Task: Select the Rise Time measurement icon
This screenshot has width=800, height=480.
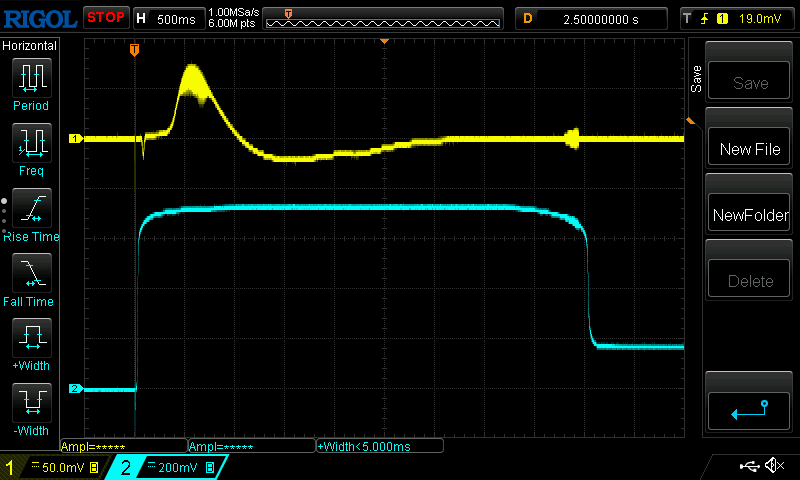Action: pyautogui.click(x=32, y=208)
